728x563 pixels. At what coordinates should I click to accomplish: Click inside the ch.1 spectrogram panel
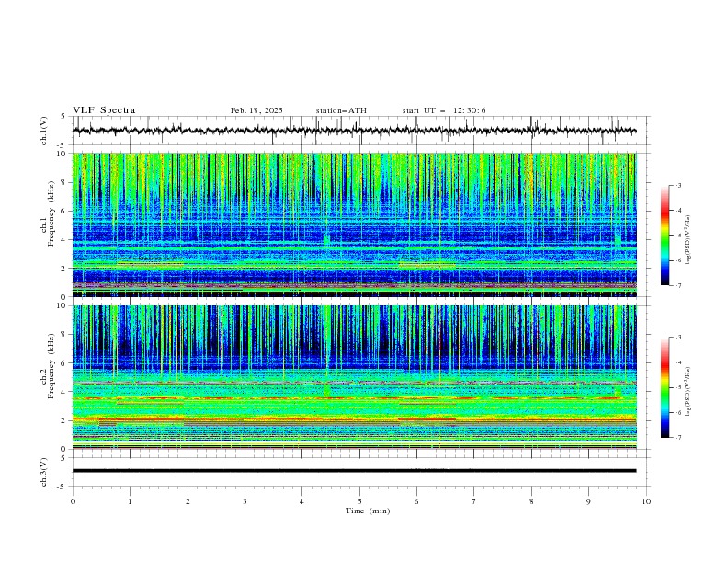(355, 224)
